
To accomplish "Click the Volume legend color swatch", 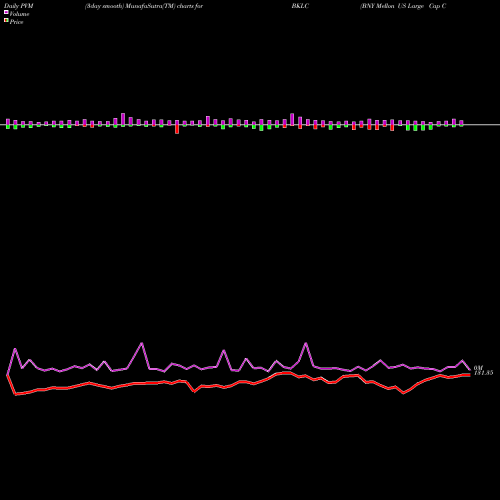I will (6, 13).
